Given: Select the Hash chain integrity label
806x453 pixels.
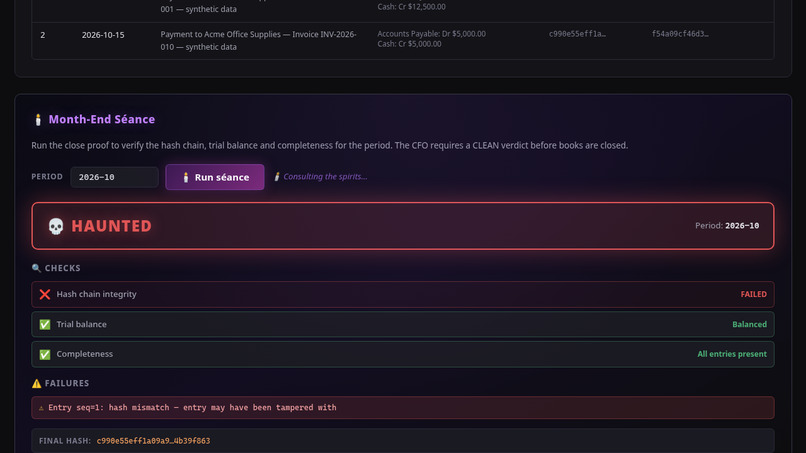Looking at the screenshot, I should [x=97, y=294].
